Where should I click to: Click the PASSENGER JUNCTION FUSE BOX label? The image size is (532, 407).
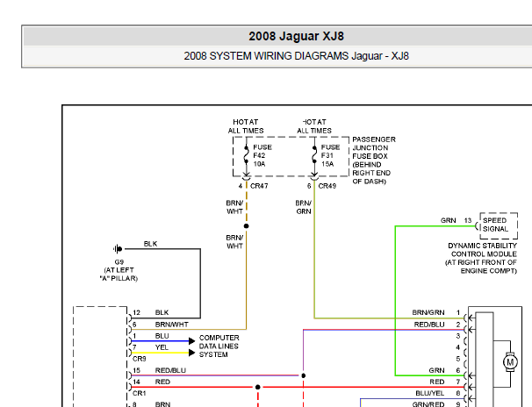click(374, 161)
